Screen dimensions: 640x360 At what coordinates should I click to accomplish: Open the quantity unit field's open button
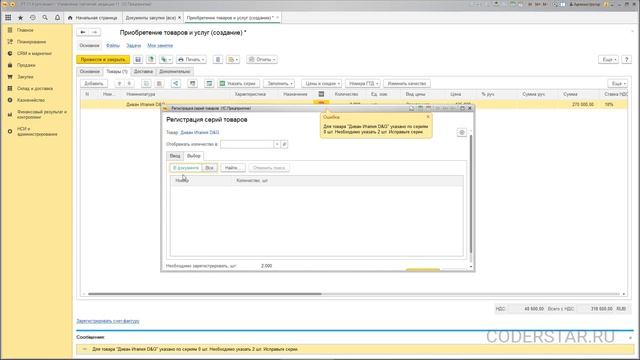[284, 144]
